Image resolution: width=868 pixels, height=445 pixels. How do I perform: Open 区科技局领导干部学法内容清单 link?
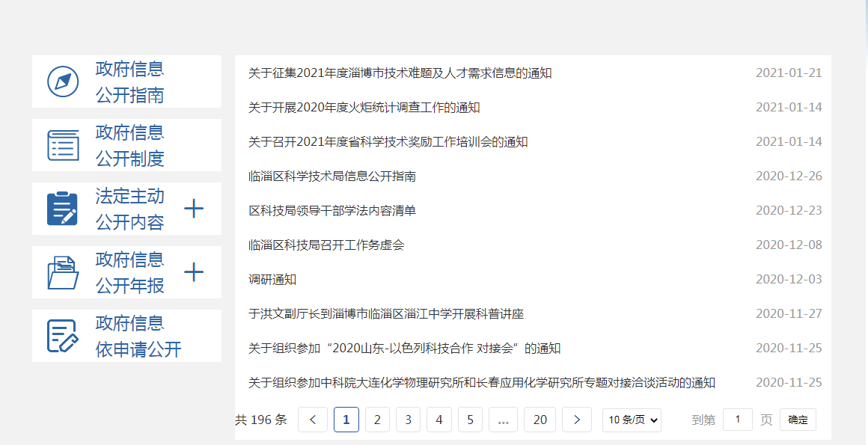(332, 211)
